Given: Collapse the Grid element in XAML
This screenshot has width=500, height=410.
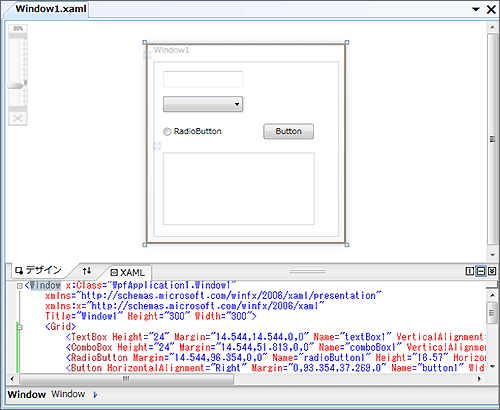Looking at the screenshot, I should coord(20,327).
